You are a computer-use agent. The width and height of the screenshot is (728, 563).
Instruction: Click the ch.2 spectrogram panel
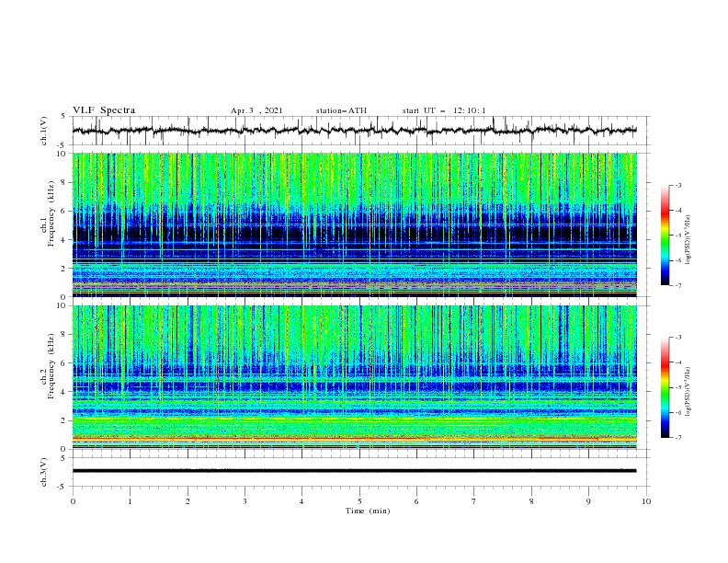click(x=354, y=377)
